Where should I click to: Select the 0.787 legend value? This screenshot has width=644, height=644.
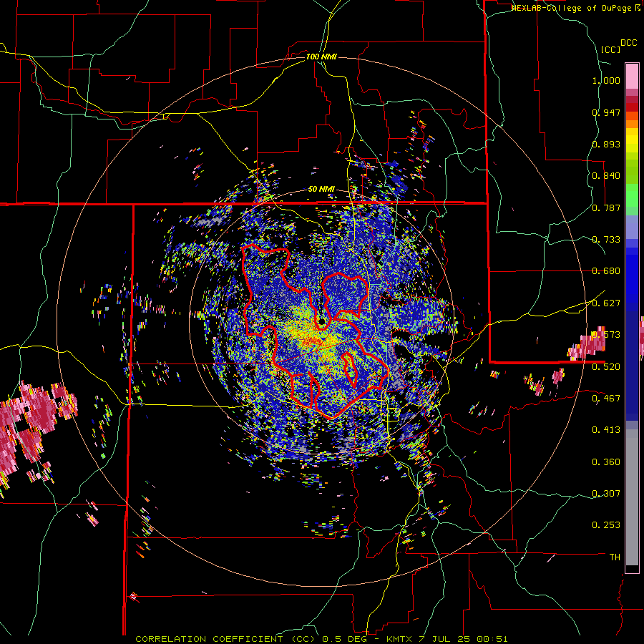[606, 208]
